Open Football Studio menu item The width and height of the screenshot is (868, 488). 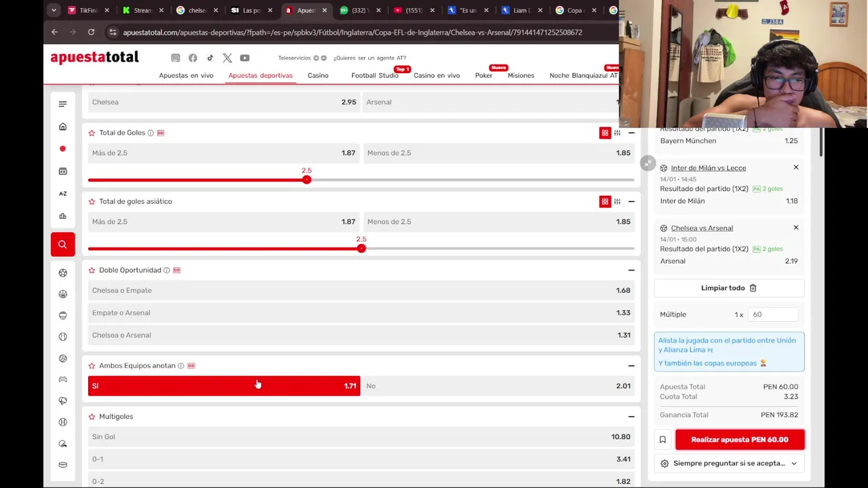(x=375, y=75)
